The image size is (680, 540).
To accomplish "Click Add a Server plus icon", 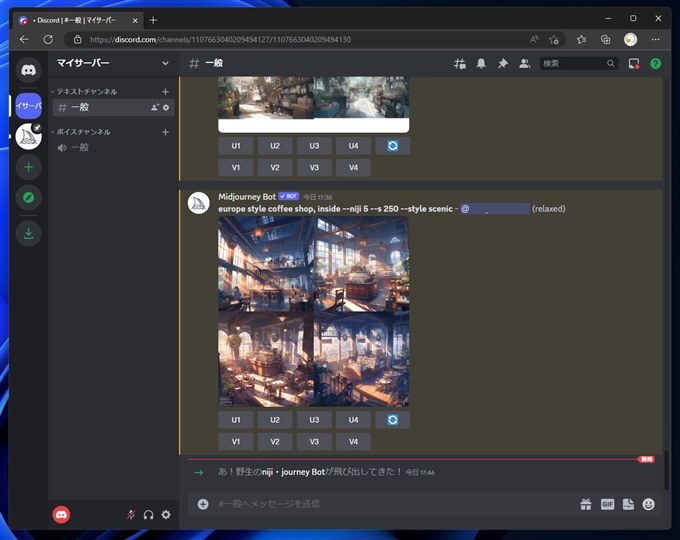I will [x=29, y=167].
